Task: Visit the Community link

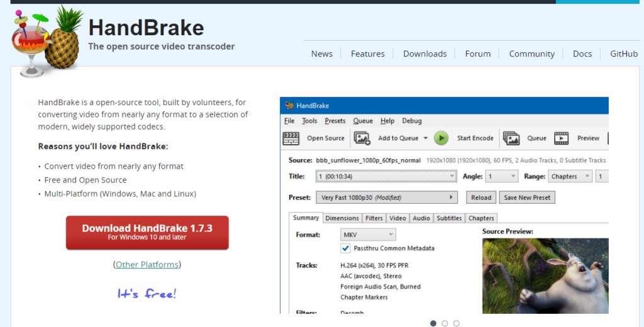Action: coord(531,54)
